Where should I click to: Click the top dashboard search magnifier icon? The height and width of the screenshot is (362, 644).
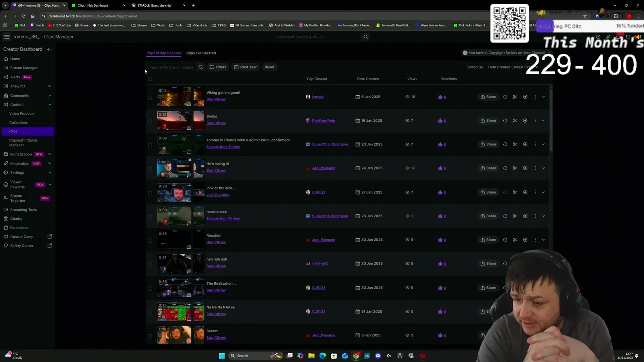pos(366,37)
